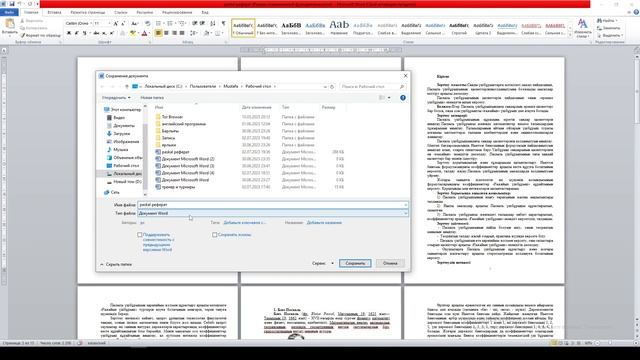This screenshot has height=360, width=640.
Task: Click the up-folder arrow in save dialog
Action: (127, 87)
